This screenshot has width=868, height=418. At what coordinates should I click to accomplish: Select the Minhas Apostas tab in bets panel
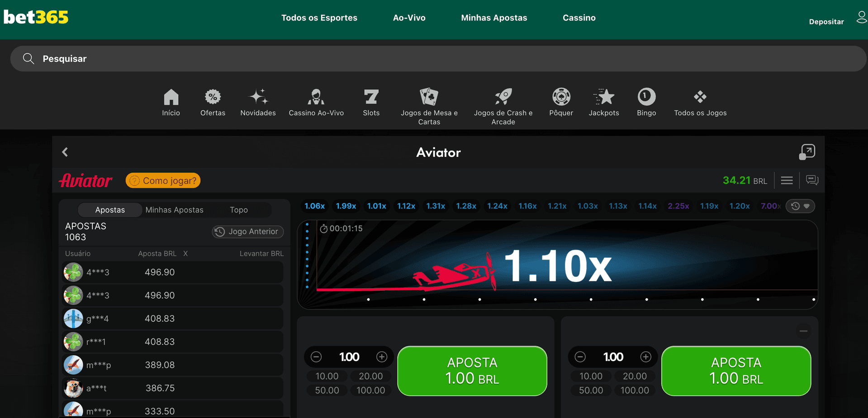(174, 210)
